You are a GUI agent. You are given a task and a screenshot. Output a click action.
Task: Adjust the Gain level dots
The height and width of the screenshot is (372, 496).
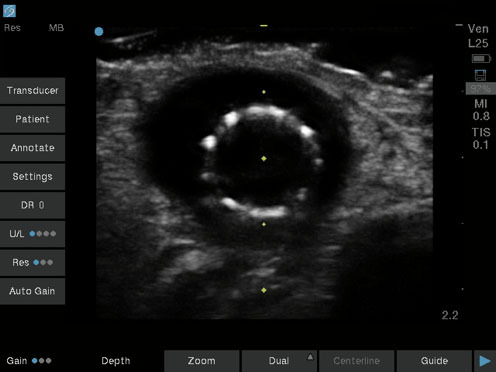point(42,361)
